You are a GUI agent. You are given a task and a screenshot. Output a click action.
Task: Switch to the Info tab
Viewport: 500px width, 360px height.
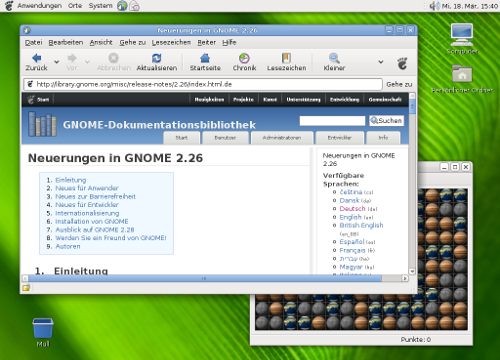click(383, 138)
